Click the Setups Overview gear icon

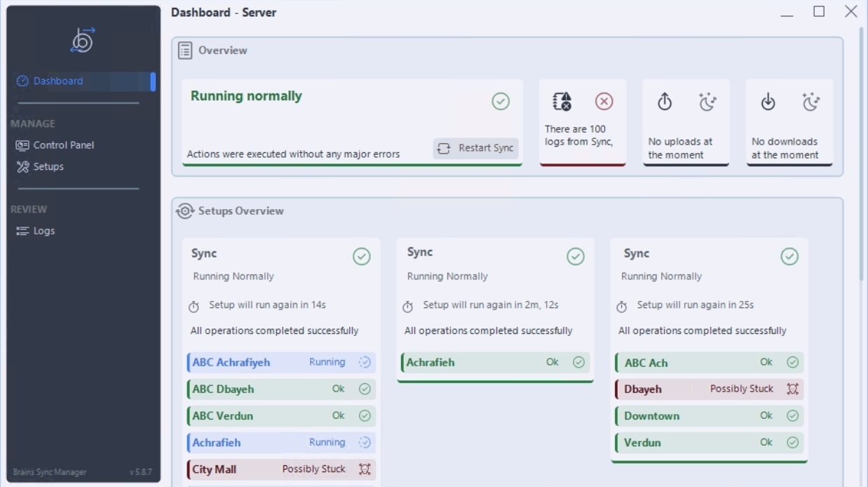point(185,211)
